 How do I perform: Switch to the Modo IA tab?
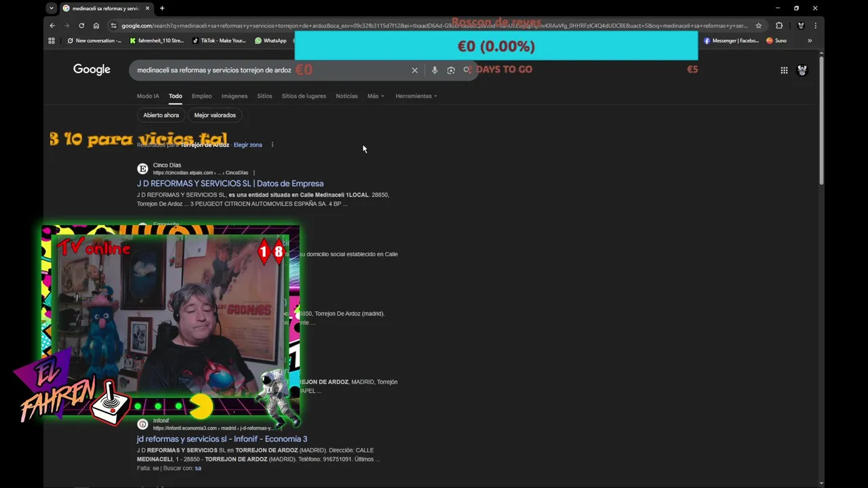click(x=148, y=96)
